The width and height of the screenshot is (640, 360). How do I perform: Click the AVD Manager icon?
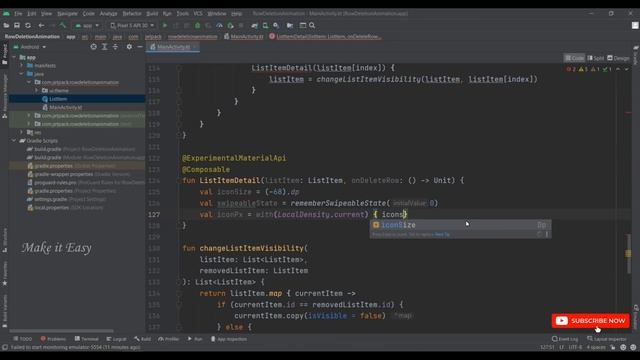[x=265, y=25]
